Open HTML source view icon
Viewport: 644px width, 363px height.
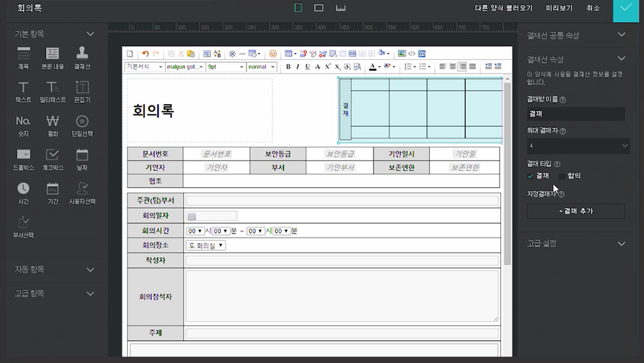[x=411, y=54]
